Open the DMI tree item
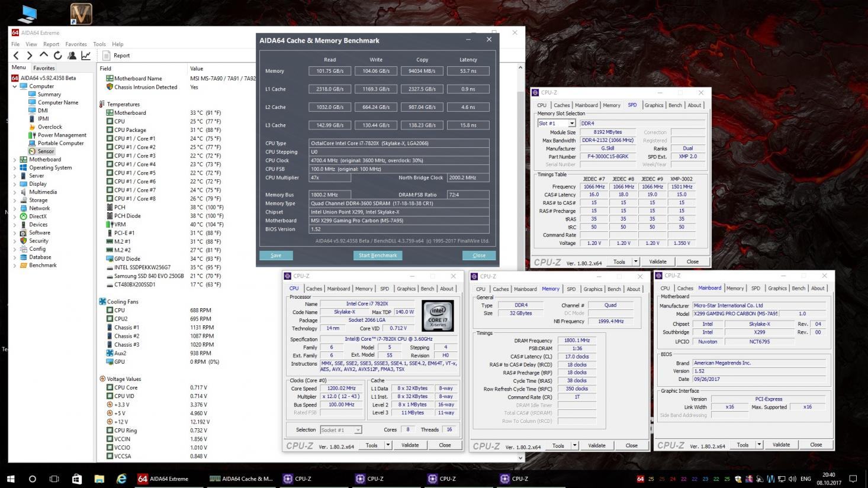 coord(43,111)
